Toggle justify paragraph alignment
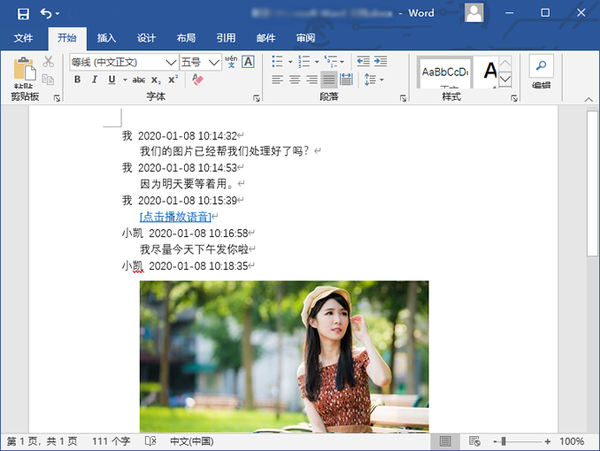 pos(329,80)
